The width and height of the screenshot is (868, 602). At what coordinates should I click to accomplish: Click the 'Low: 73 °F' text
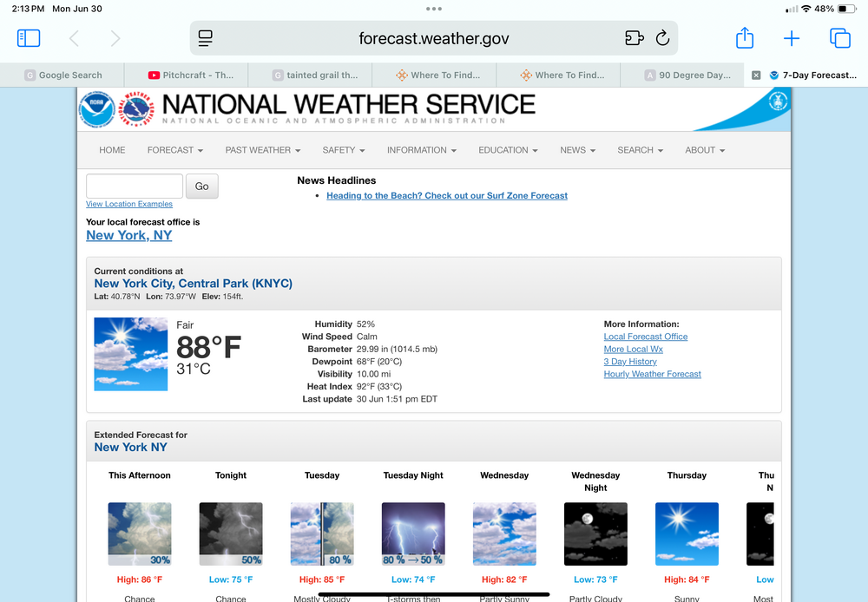tap(595, 579)
